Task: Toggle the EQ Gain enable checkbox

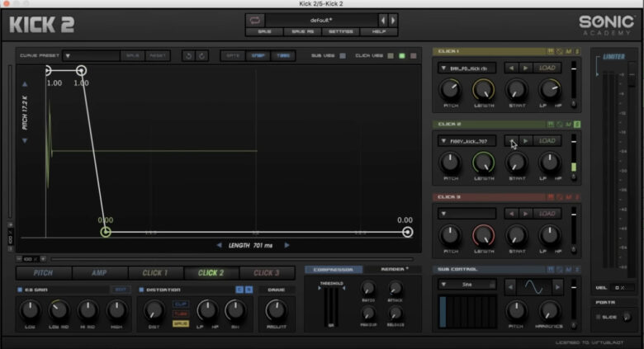Action: click(x=20, y=290)
